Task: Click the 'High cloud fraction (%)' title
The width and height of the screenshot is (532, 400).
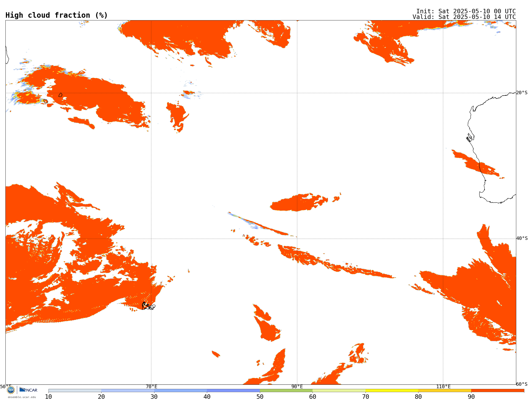Action: pyautogui.click(x=57, y=15)
